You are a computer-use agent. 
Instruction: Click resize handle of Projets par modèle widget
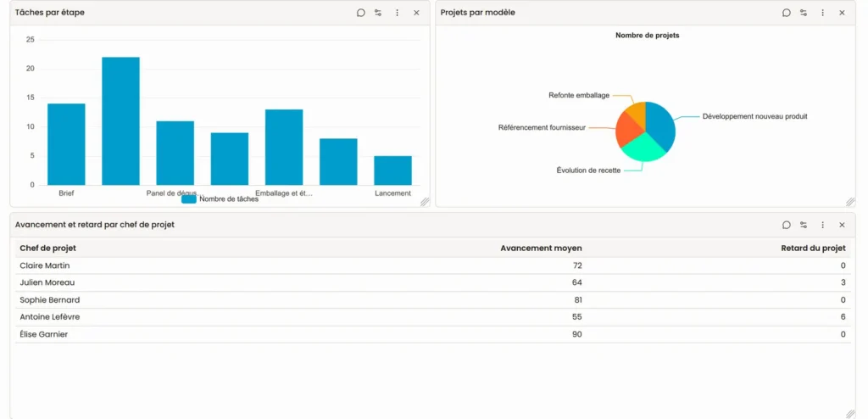850,202
